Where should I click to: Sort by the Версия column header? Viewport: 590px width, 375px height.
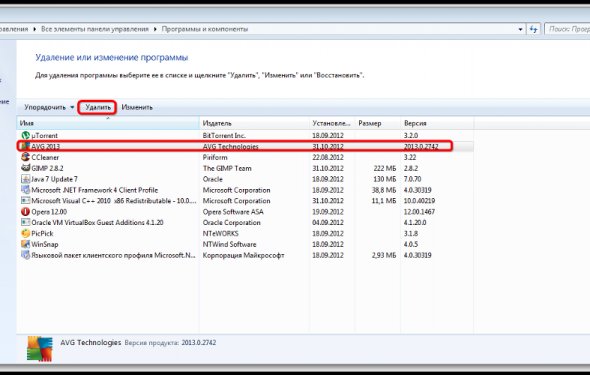(437, 123)
